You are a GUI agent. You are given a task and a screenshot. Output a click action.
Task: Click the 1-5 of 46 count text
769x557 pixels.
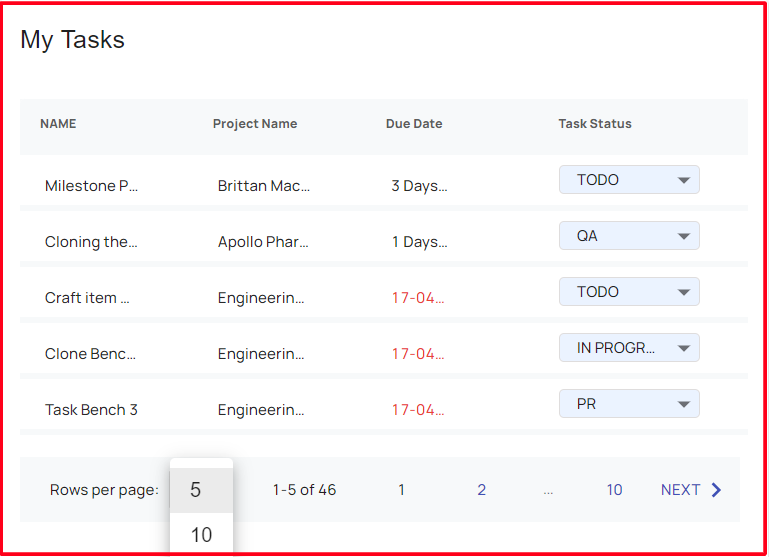[305, 489]
